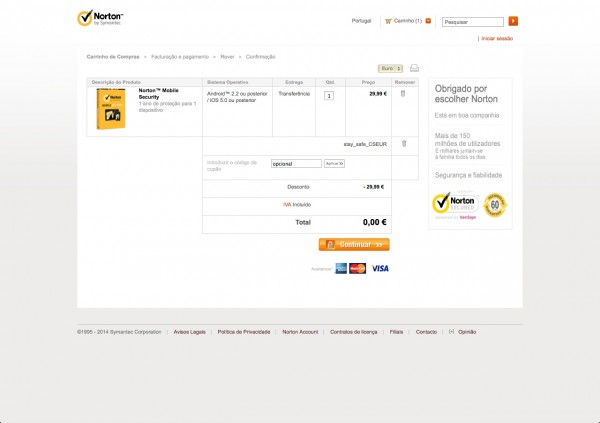
Task: Click the Norton Mobile Security product image
Action: pyautogui.click(x=111, y=109)
